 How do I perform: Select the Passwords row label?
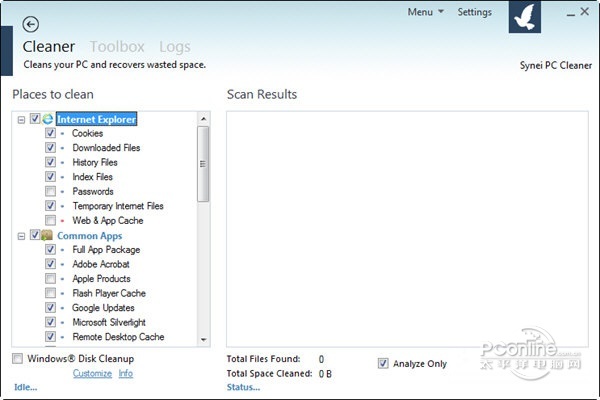[93, 191]
